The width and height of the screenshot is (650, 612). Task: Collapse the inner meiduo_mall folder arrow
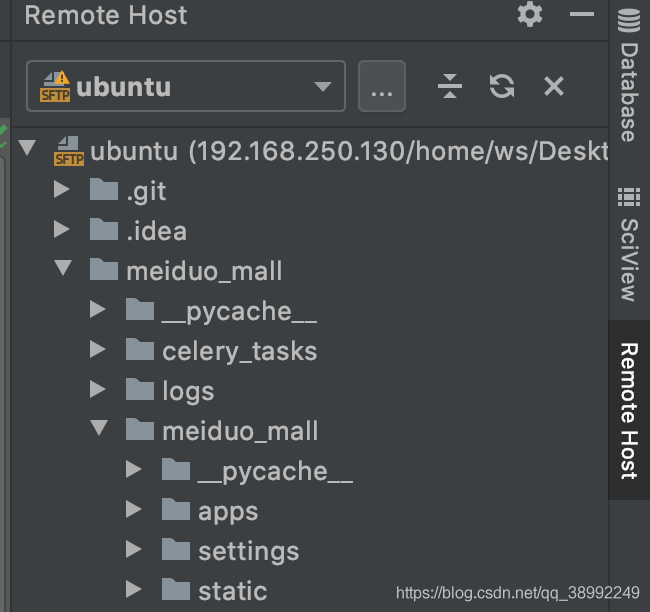point(99,428)
